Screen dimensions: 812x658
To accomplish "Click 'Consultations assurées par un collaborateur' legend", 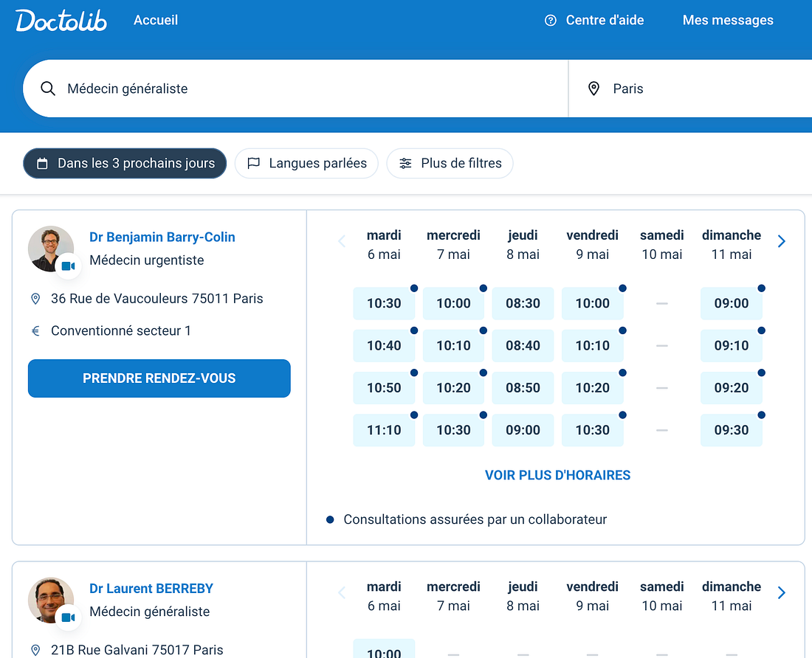I will point(475,519).
